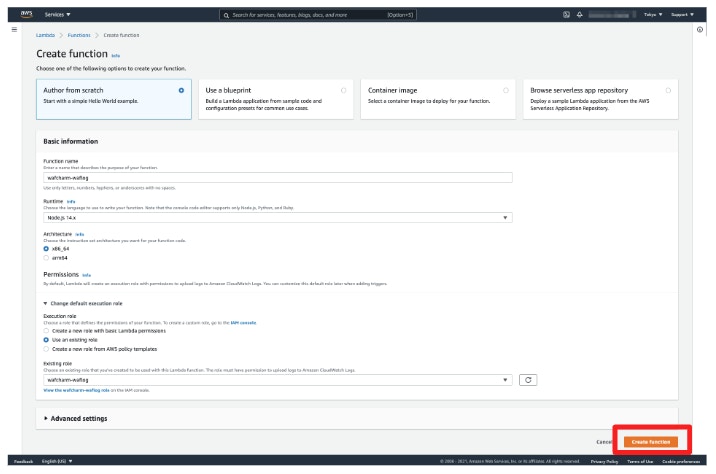Open Terms of Use link
Image resolution: width=716 pixels, height=474 pixels.
click(640, 462)
